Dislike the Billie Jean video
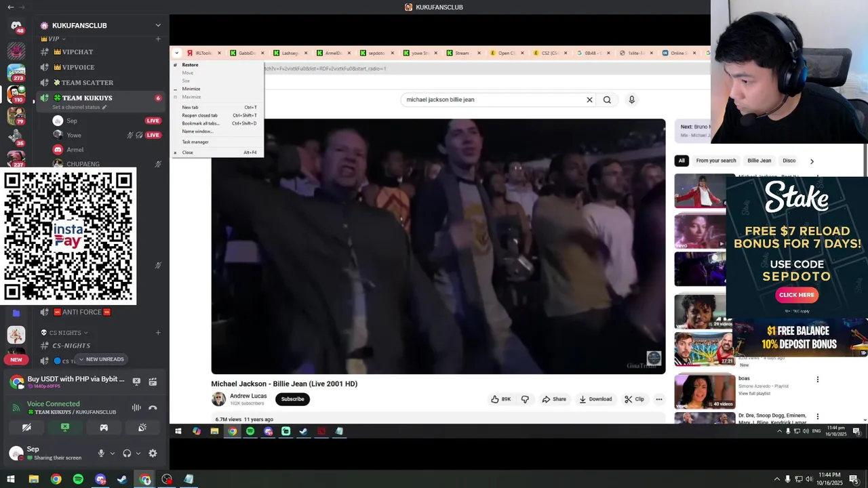The width and height of the screenshot is (868, 488). coord(525,399)
